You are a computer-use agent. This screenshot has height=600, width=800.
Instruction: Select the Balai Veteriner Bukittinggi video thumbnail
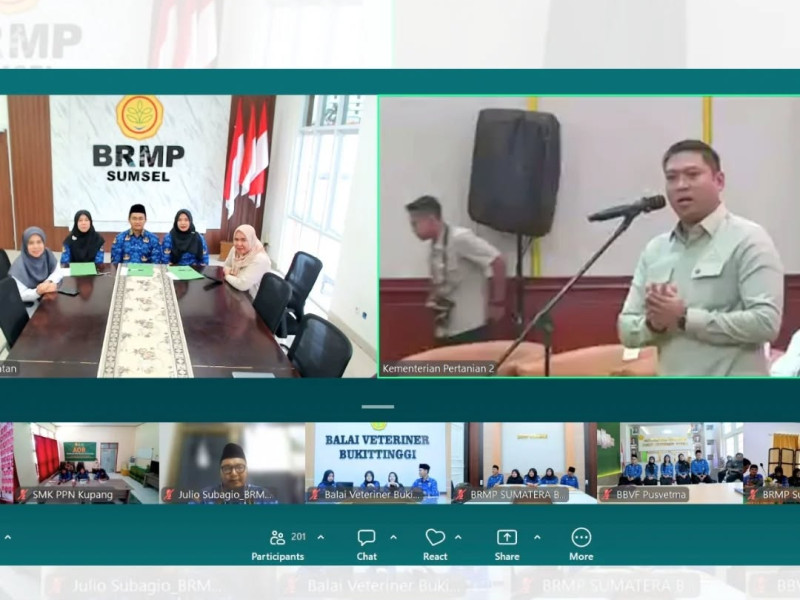click(378, 463)
